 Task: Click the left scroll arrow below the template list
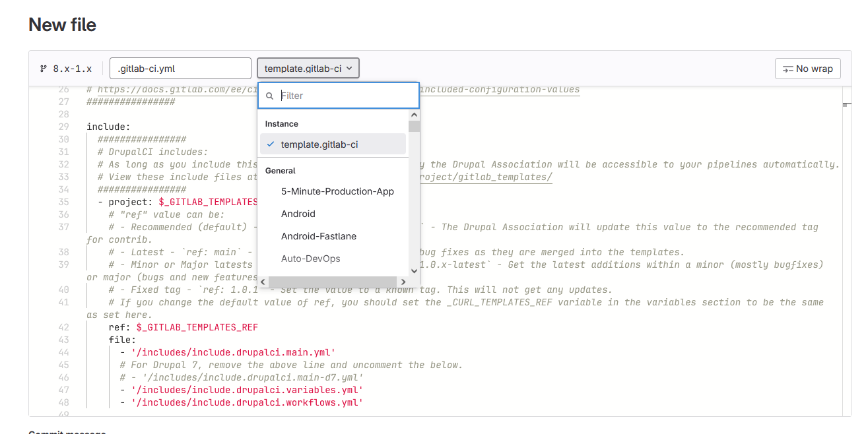tap(262, 282)
